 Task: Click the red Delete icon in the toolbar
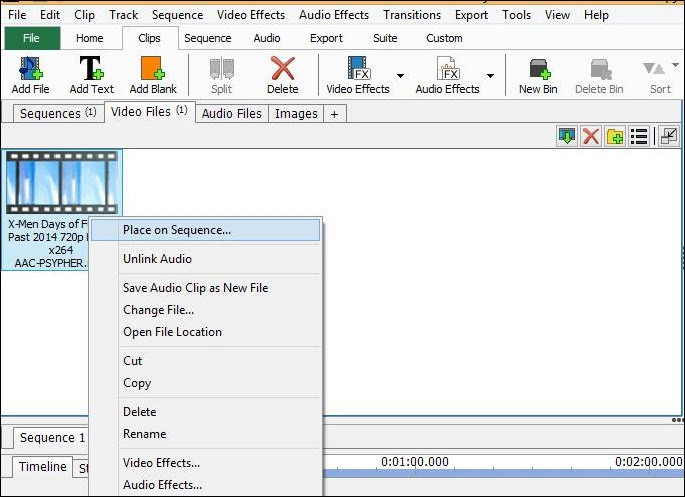tap(283, 75)
